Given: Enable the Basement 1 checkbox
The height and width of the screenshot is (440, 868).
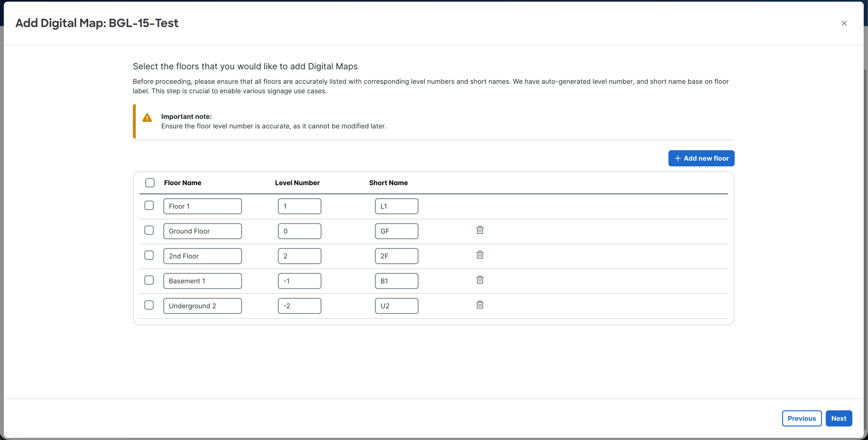Looking at the screenshot, I should 149,280.
